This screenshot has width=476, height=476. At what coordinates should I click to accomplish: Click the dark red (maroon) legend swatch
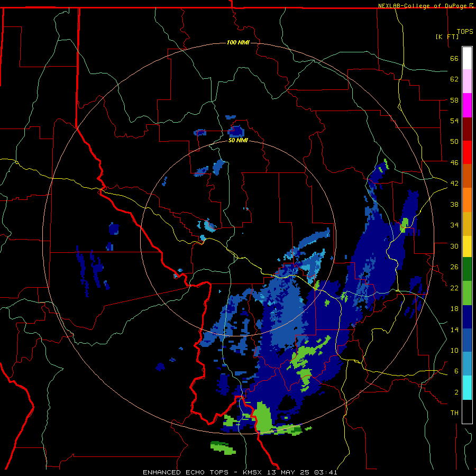[x=467, y=129]
